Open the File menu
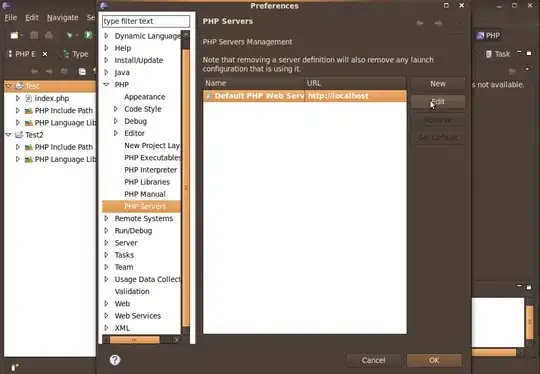 [x=10, y=18]
